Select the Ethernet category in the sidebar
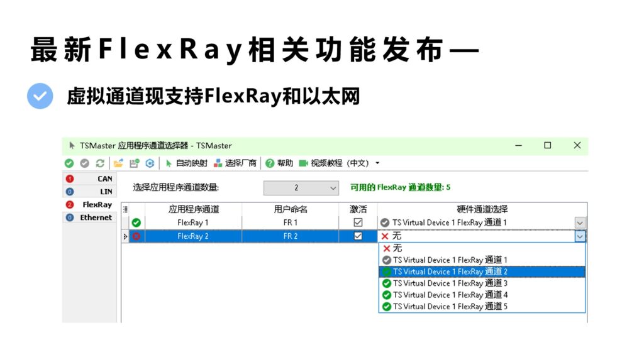This screenshot has height=362, width=644. click(x=90, y=217)
